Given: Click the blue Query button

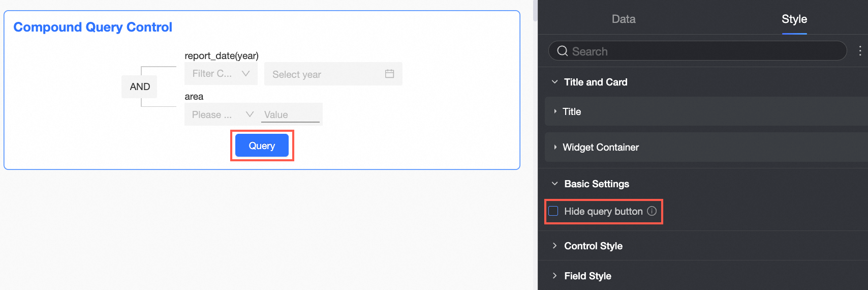Looking at the screenshot, I should click(x=262, y=146).
